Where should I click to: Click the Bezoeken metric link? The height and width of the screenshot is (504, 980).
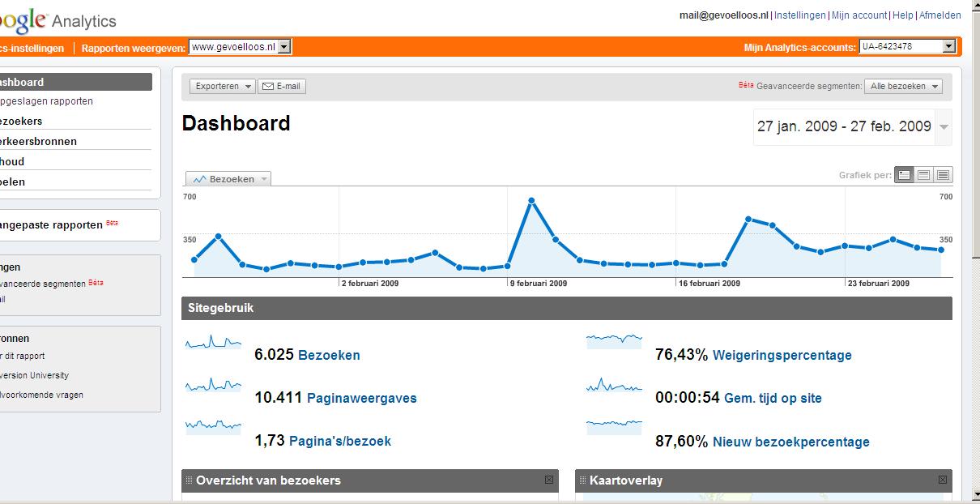coord(329,355)
